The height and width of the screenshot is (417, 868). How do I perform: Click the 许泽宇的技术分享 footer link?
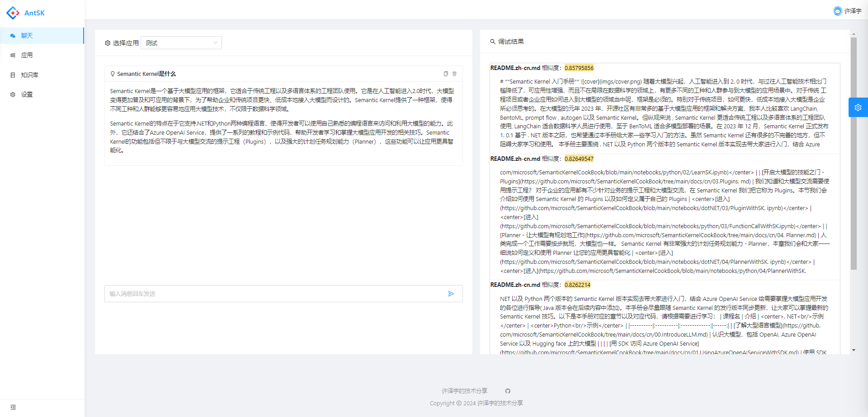(464, 391)
